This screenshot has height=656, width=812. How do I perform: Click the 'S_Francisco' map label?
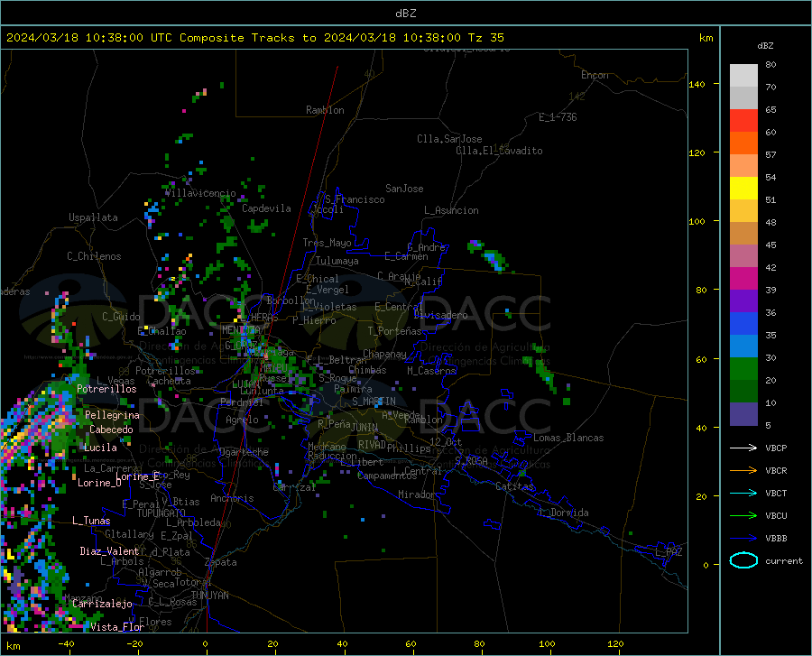pos(355,199)
